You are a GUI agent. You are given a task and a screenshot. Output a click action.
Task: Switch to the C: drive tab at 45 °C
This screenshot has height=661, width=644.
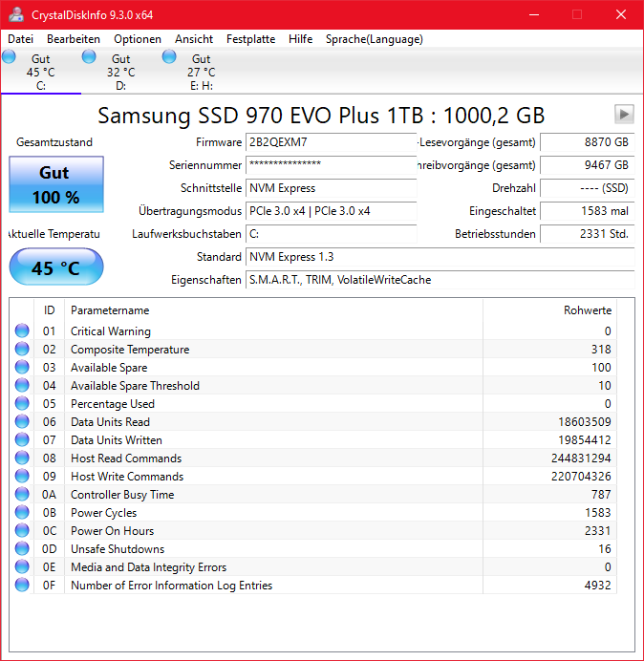[41, 72]
